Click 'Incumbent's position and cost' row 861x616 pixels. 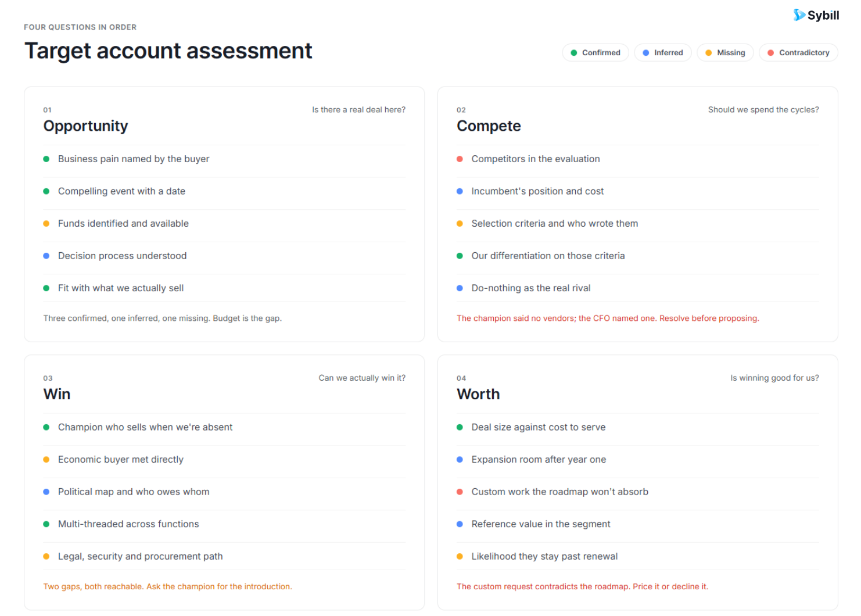pyautogui.click(x=638, y=191)
